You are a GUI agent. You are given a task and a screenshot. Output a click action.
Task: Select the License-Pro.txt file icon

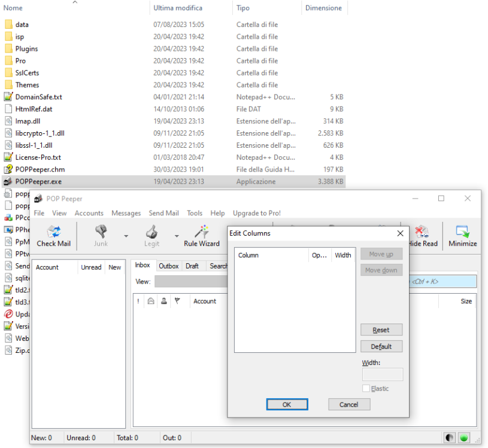coord(9,157)
